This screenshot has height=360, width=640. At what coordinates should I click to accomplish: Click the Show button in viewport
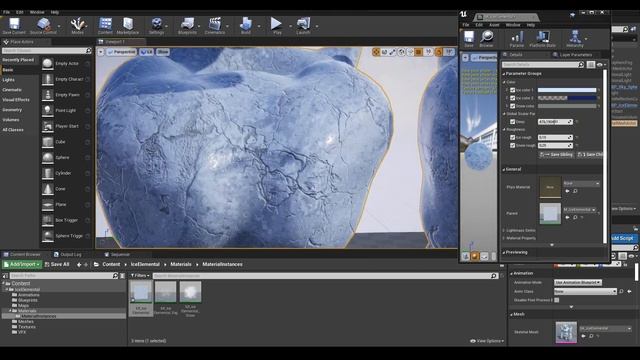pos(162,52)
